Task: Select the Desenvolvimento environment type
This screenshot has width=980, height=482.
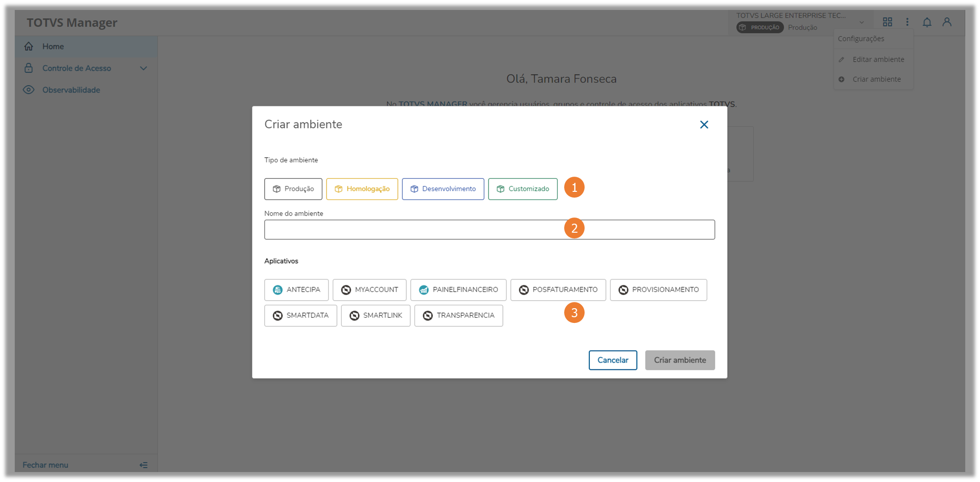Action: point(443,189)
